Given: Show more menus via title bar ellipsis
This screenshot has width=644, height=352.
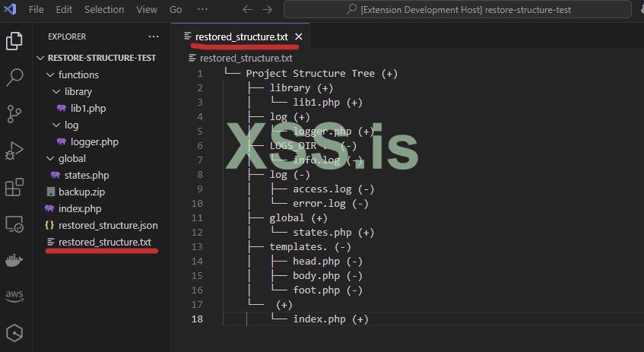Looking at the screenshot, I should [202, 9].
